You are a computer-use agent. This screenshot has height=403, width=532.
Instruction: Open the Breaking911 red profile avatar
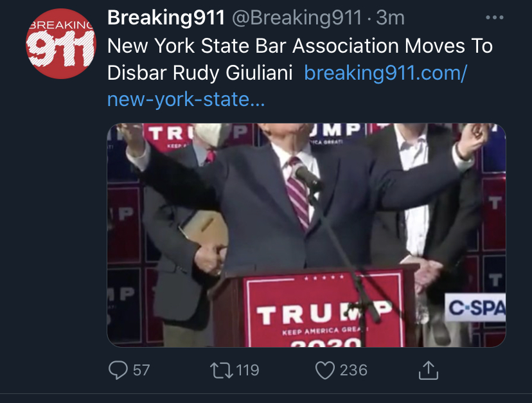[61, 44]
